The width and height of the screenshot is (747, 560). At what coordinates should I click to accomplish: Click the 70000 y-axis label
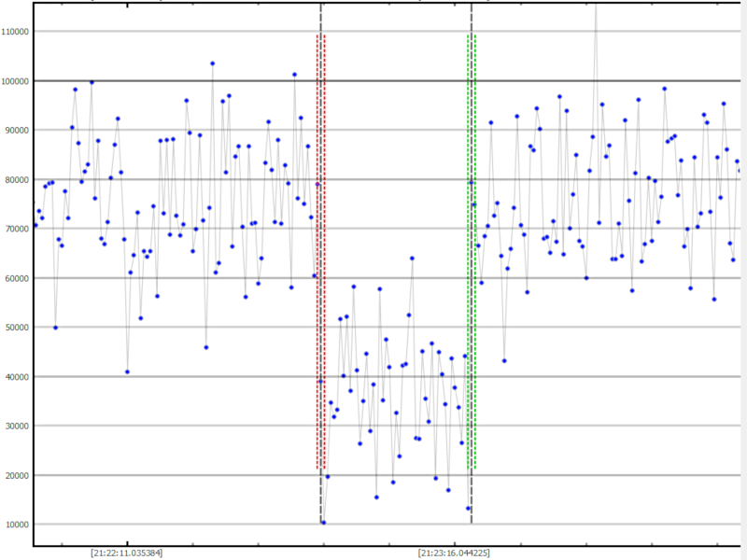(18, 229)
